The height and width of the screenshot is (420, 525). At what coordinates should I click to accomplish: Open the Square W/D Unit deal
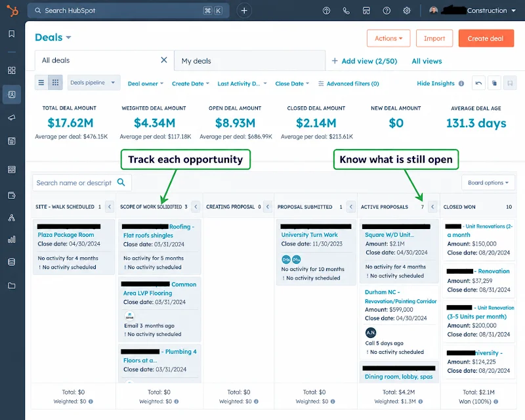[389, 235]
